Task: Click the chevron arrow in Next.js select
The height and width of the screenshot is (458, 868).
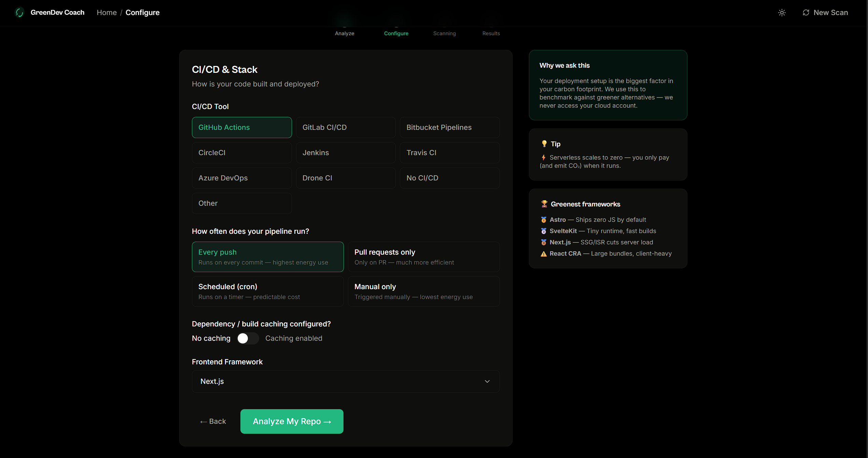Action: point(487,381)
